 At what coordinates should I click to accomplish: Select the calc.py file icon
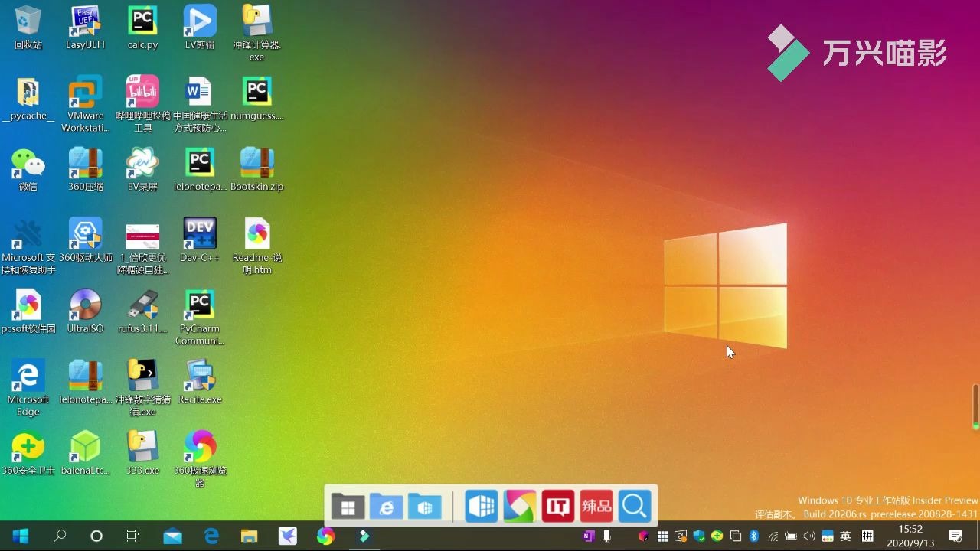pos(142,28)
